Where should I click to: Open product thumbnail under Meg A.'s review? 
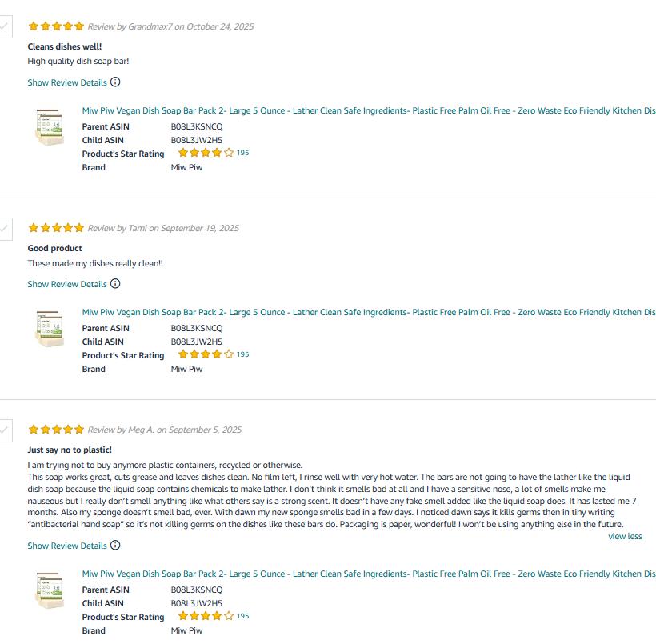click(x=50, y=591)
